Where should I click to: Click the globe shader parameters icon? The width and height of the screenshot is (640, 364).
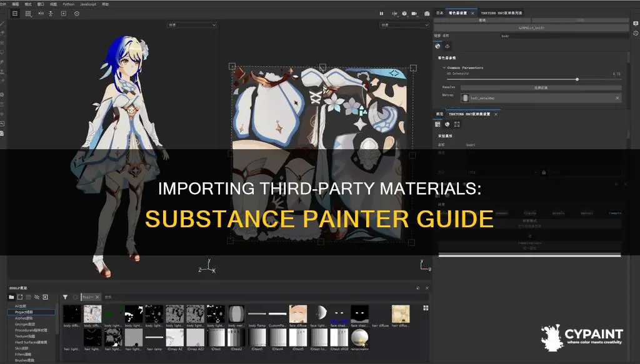[438, 46]
